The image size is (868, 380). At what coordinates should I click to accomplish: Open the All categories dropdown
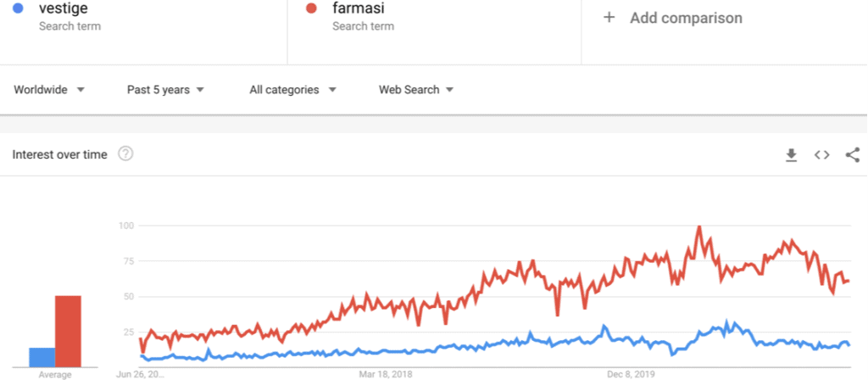[x=292, y=90]
